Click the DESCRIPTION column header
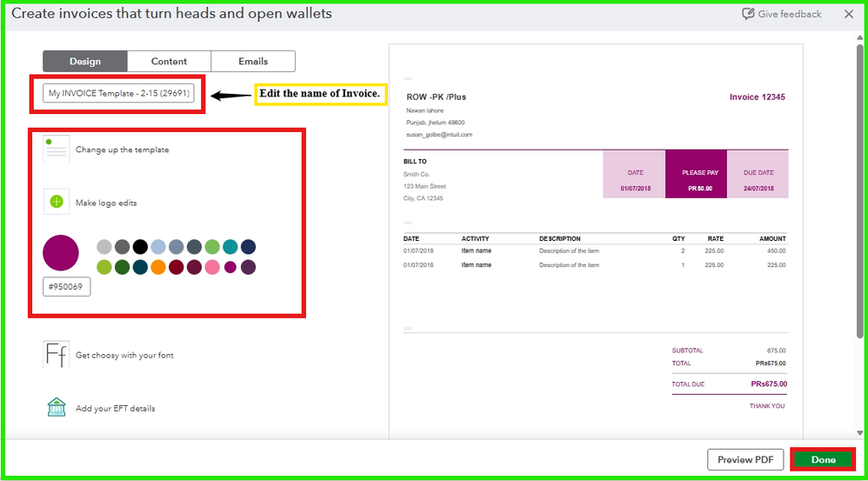The height and width of the screenshot is (481, 868). [559, 238]
